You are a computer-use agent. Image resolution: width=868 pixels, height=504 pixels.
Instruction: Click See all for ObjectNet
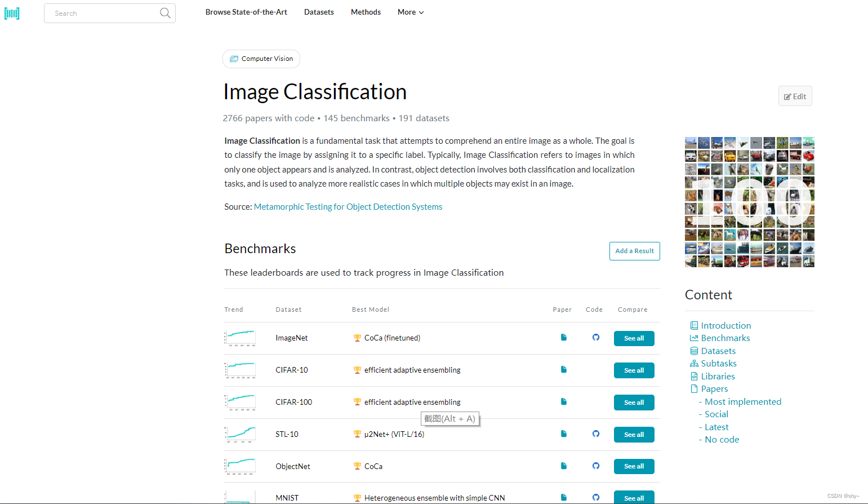(x=634, y=466)
